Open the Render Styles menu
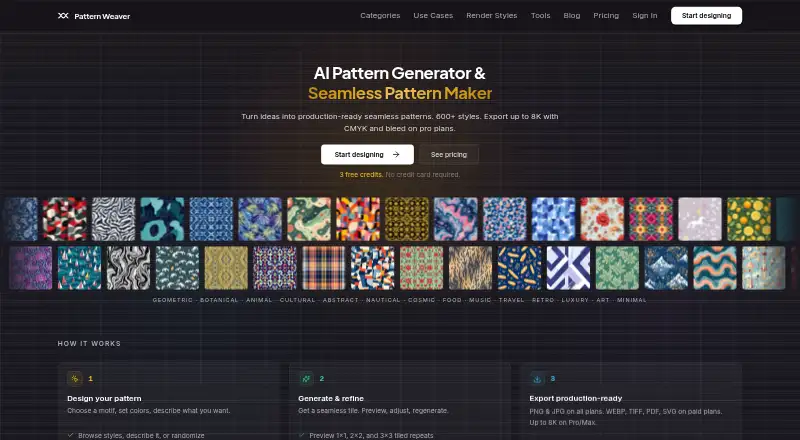This screenshot has height=440, width=800. click(x=492, y=16)
